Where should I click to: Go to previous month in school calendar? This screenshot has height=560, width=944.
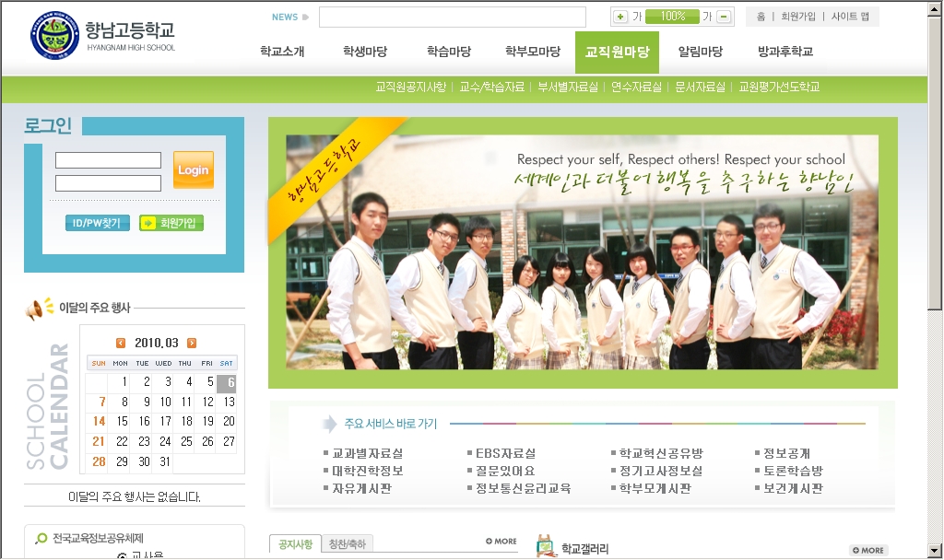121,344
